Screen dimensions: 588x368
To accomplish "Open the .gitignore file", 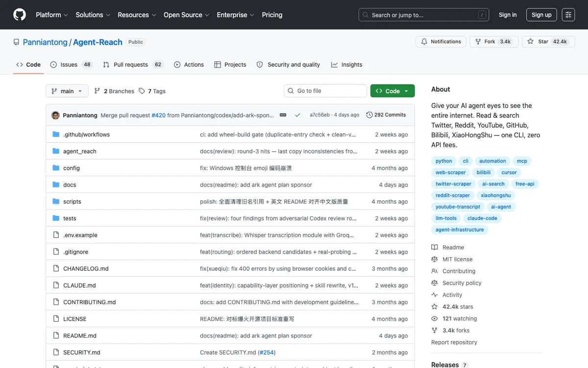I will click(76, 252).
